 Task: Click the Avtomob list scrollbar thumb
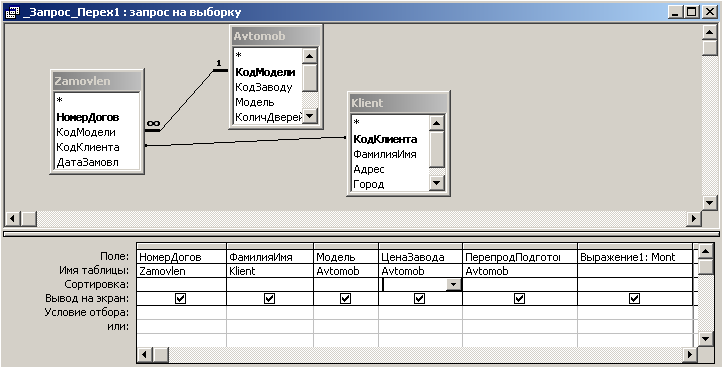310,78
